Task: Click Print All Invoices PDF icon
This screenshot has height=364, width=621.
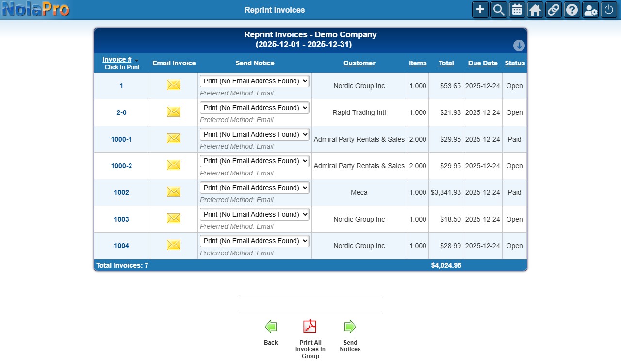Action: 310,327
